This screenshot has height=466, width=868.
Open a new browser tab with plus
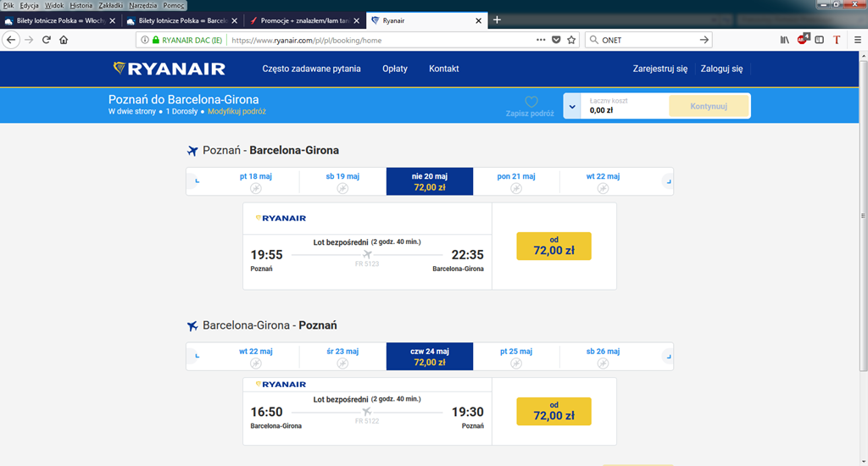point(497,20)
